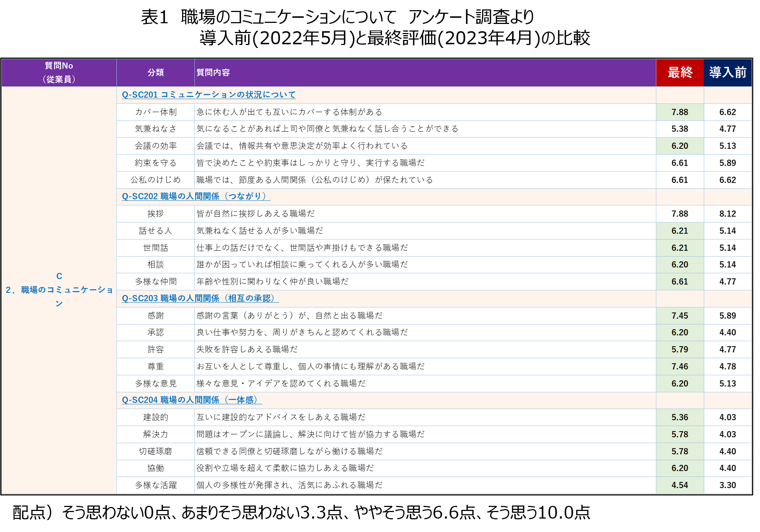Click the 最終 red header cell

(680, 73)
